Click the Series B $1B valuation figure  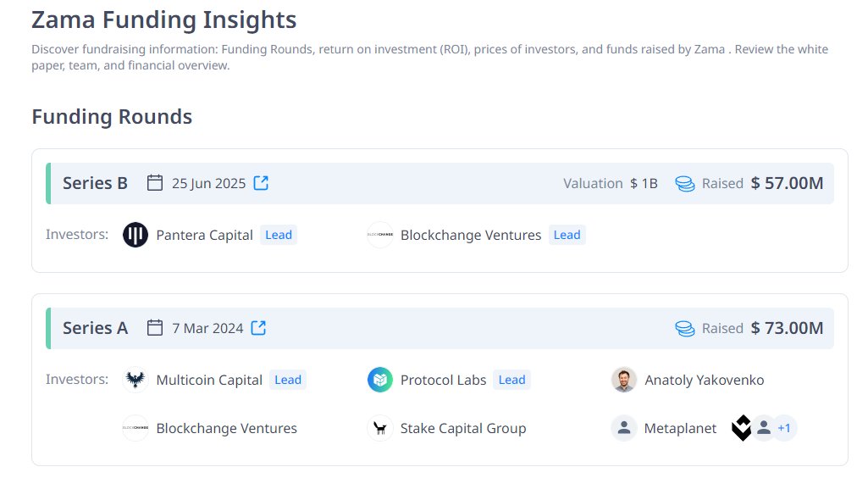(x=644, y=183)
